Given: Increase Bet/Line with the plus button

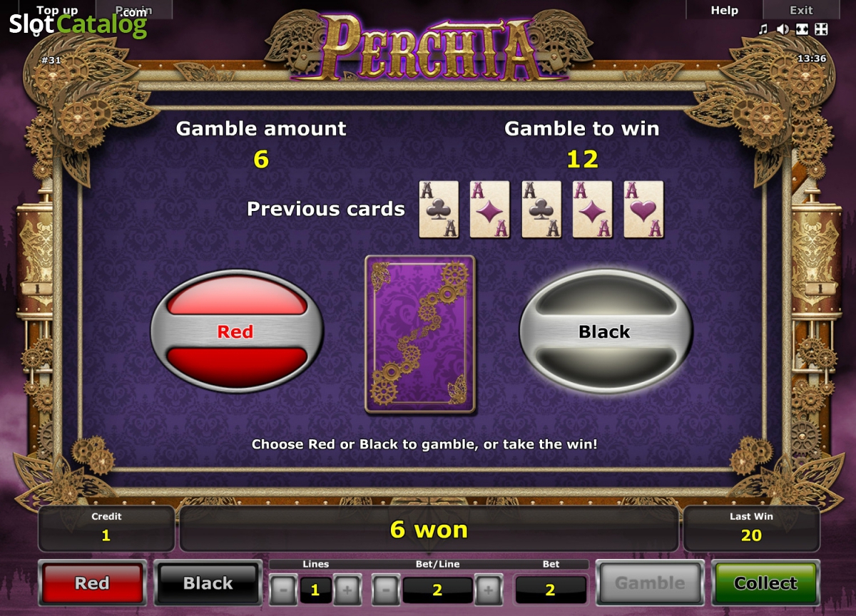Looking at the screenshot, I should click(489, 590).
